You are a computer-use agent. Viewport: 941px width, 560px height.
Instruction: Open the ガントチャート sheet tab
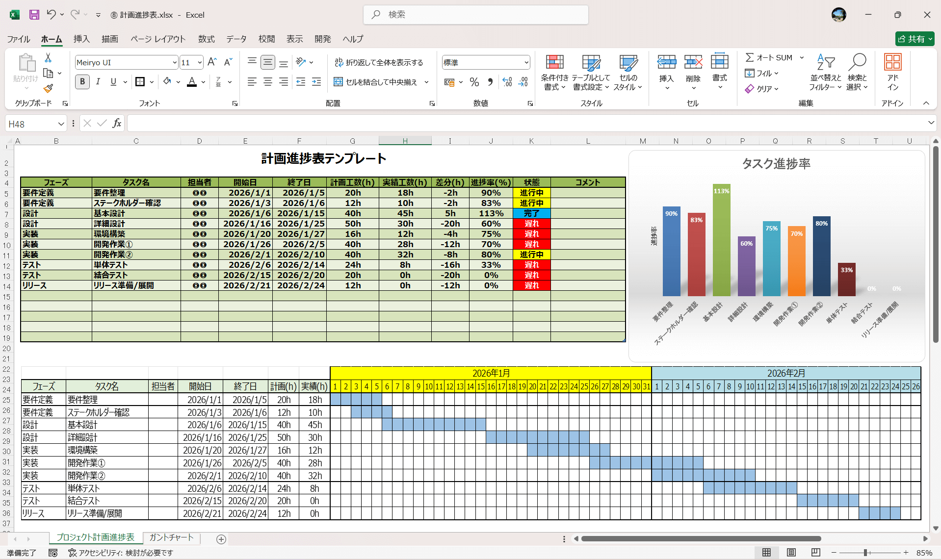tap(170, 537)
